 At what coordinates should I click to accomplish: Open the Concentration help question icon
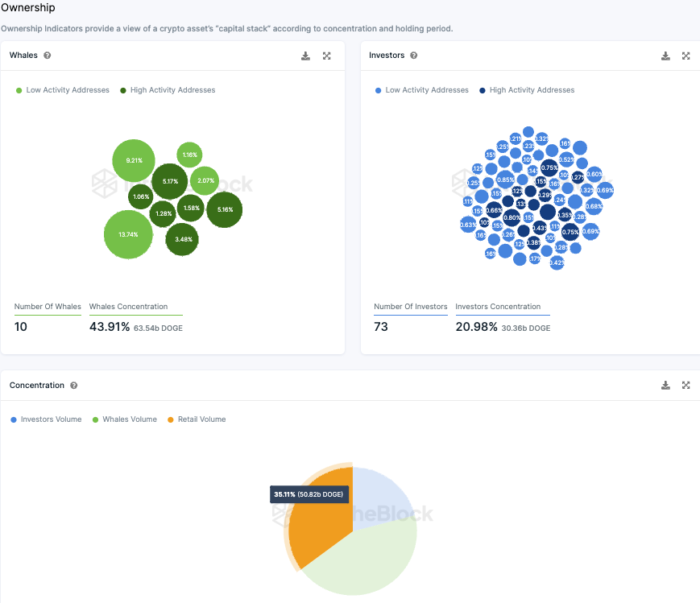click(x=73, y=385)
